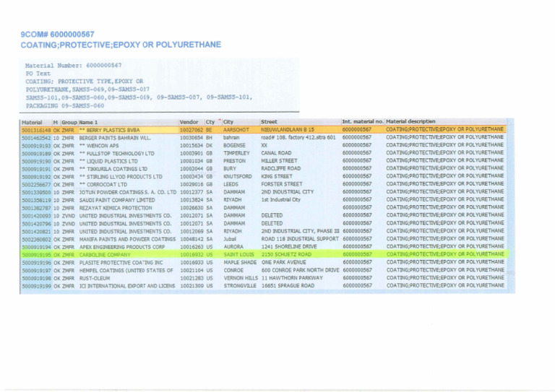
Task: Select the Int. material no. header
Action: tap(363, 121)
